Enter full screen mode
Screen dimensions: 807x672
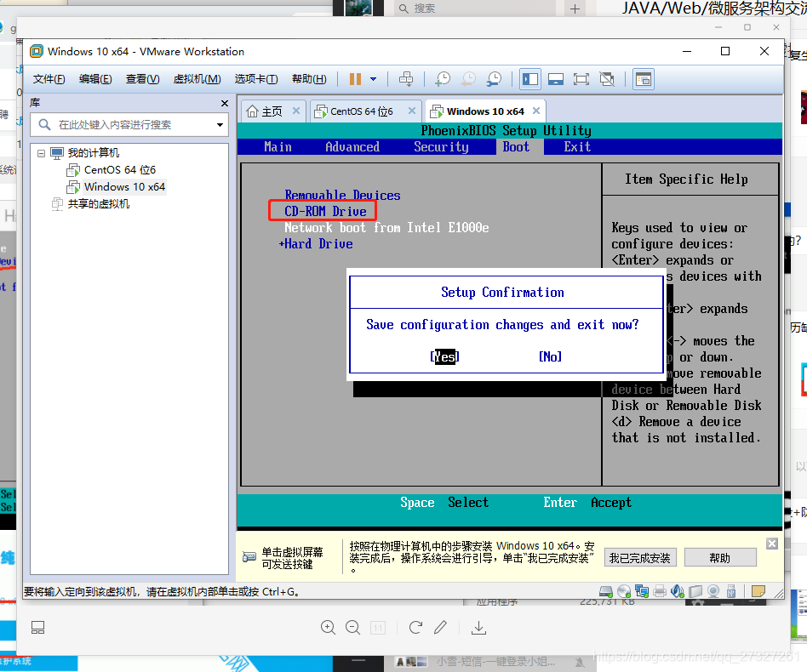[581, 79]
